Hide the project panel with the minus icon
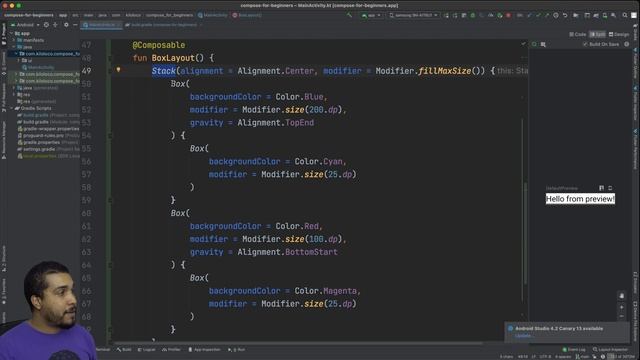The width and height of the screenshot is (640, 360). [75, 25]
